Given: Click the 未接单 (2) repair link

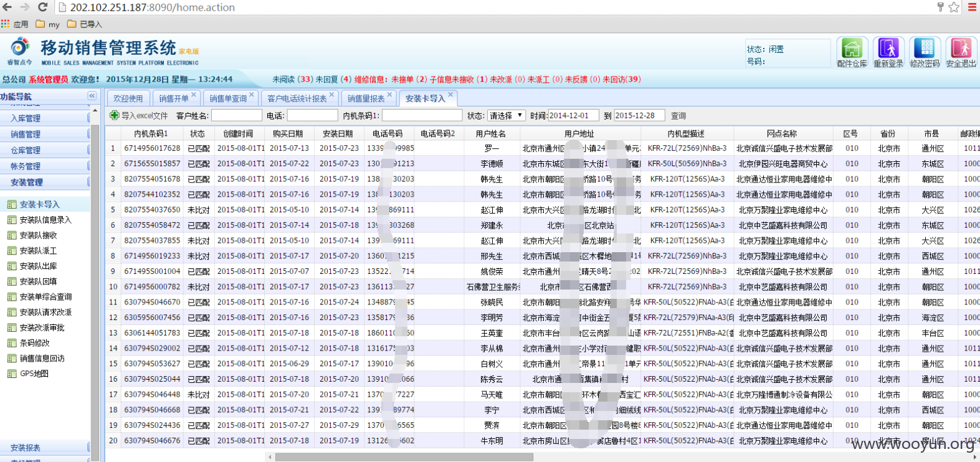Looking at the screenshot, I should [x=409, y=79].
